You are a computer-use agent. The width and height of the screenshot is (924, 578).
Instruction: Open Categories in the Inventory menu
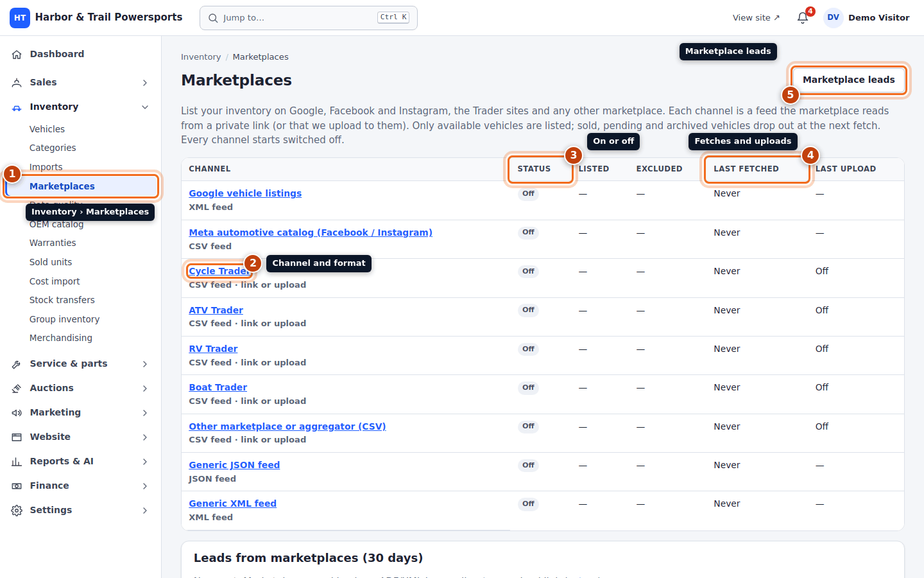point(53,148)
